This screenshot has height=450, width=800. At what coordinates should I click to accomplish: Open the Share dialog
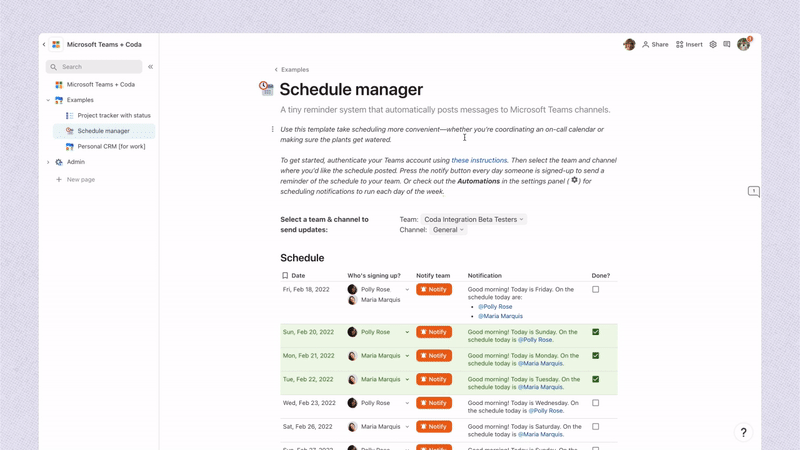[x=655, y=44]
